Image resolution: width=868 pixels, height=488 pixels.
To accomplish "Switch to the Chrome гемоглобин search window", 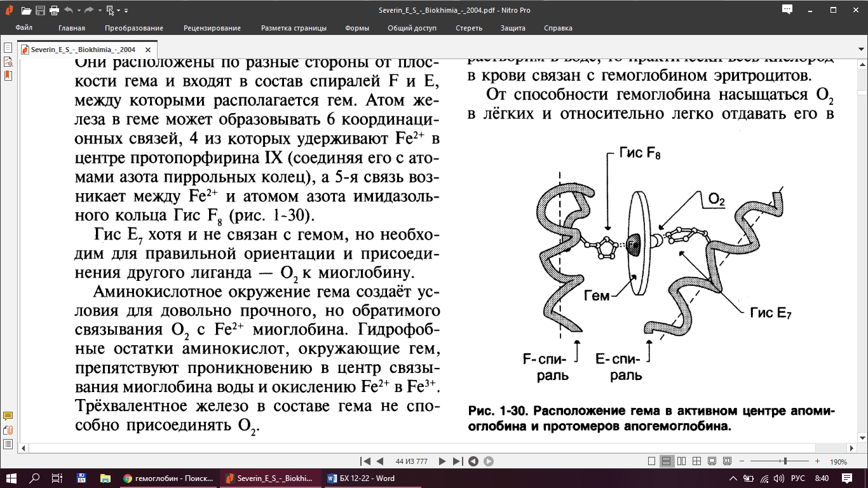I will [168, 478].
